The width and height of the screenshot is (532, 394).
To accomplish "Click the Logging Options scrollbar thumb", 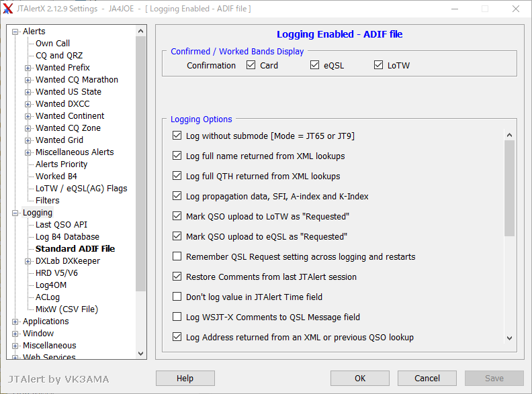I will pos(509,188).
